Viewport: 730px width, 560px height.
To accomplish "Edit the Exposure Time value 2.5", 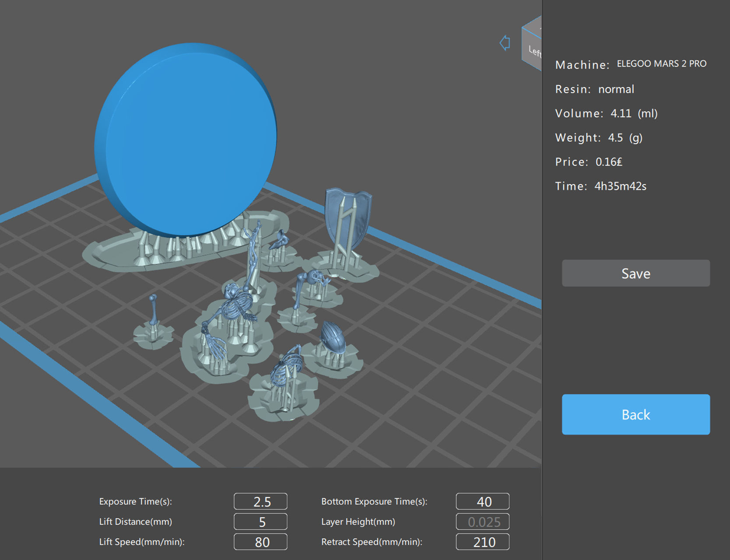I will click(260, 501).
